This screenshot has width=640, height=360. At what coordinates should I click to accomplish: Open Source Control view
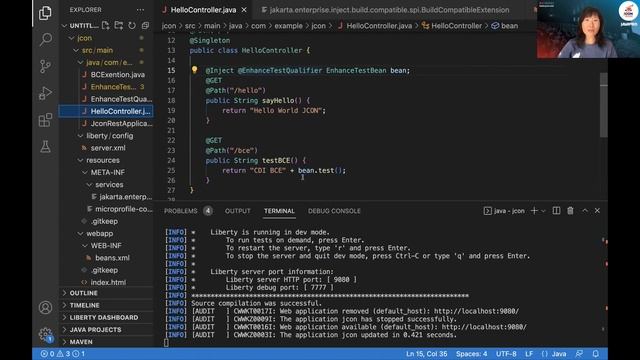[45, 66]
